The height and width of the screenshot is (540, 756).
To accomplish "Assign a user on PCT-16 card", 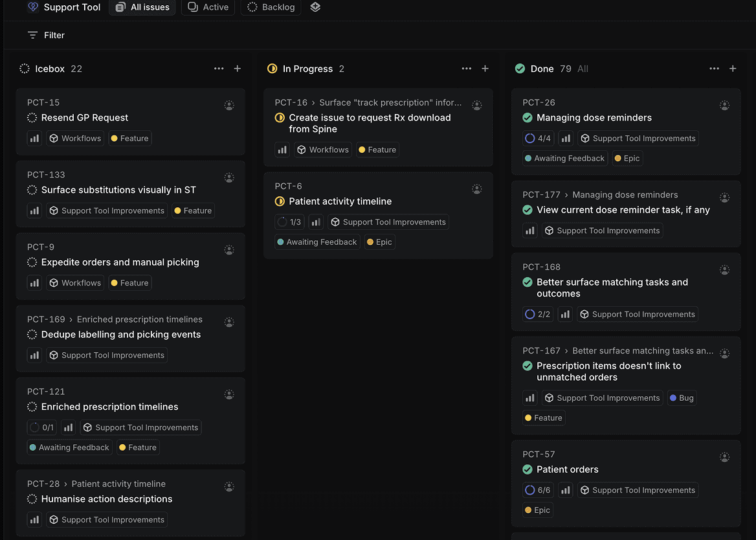I will [477, 105].
